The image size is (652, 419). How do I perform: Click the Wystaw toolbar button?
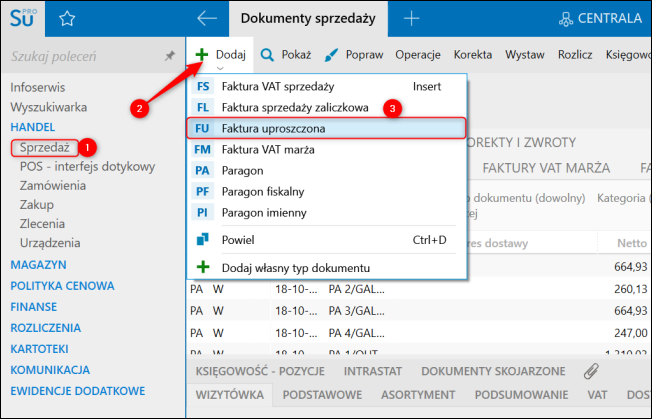pos(525,55)
